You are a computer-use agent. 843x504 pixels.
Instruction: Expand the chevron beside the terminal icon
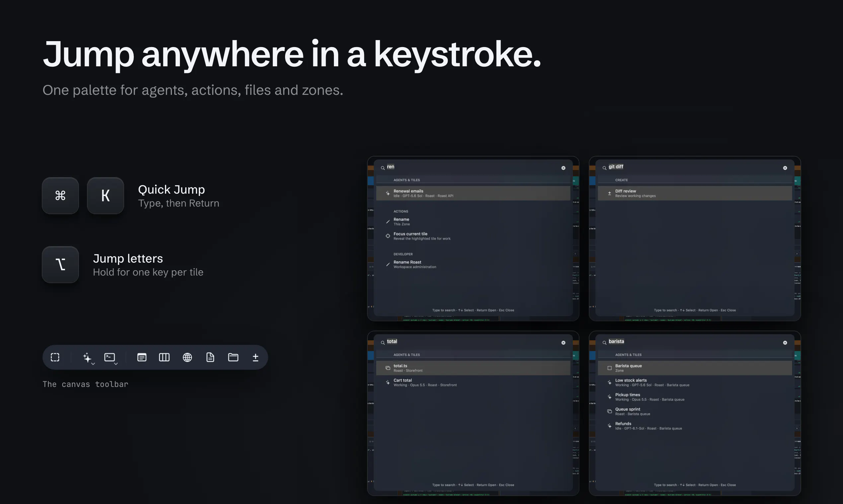tap(116, 364)
